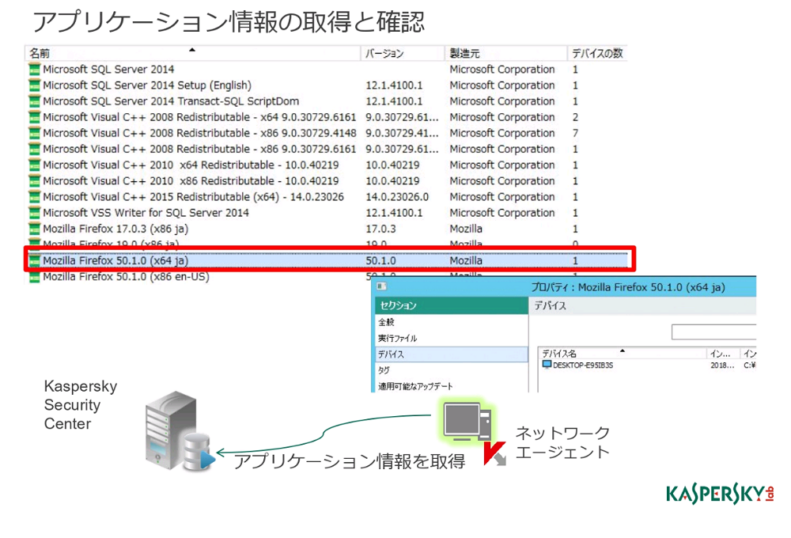Click icon of Visual C++ 2008 x86 9.0.30729.4148
The width and height of the screenshot is (791, 538).
coord(34,133)
